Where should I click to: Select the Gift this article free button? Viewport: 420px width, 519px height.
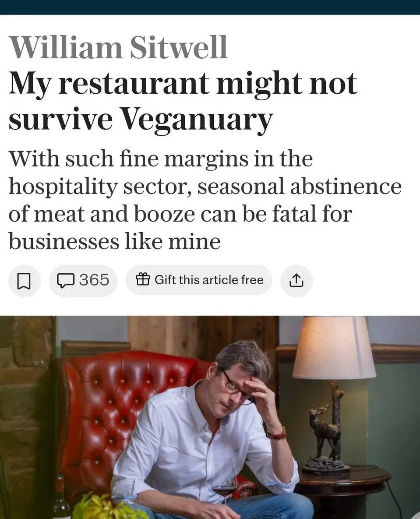[198, 280]
